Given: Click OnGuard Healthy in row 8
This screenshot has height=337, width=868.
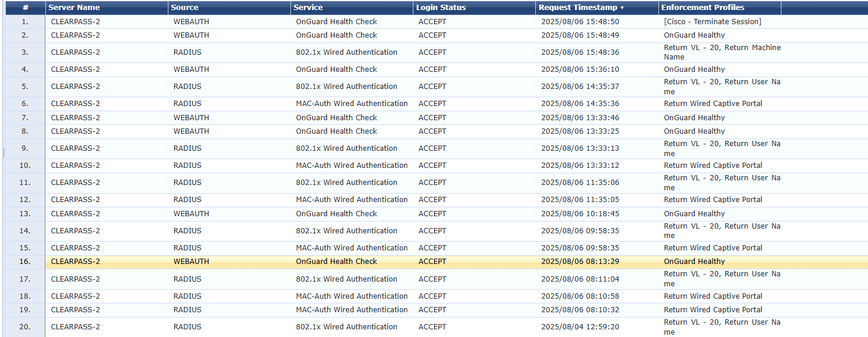Looking at the screenshot, I should (694, 131).
